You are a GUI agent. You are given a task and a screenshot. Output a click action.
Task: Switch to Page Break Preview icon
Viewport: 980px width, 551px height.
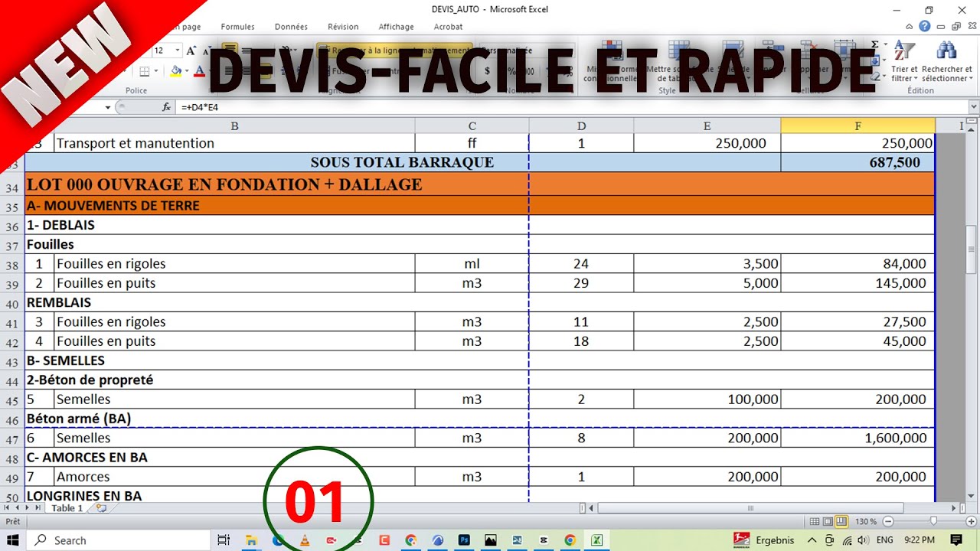pyautogui.click(x=841, y=522)
